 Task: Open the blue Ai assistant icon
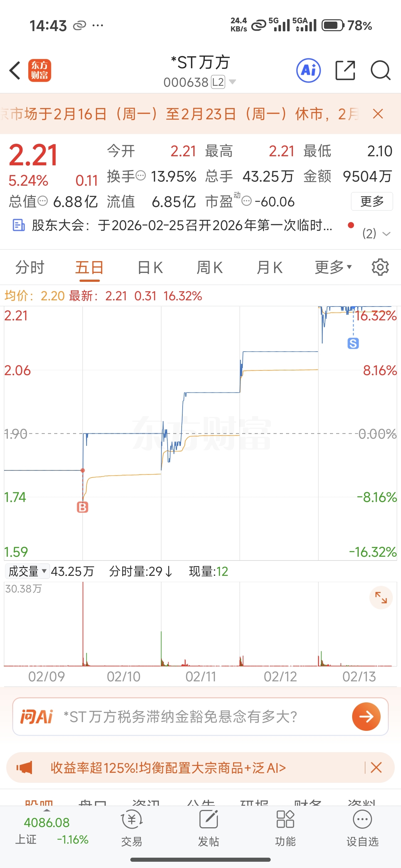point(308,71)
